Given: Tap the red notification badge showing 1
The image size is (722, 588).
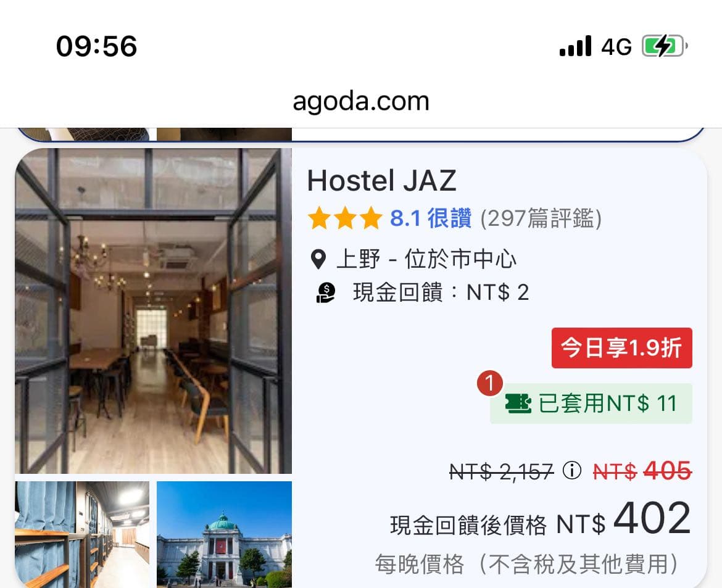Looking at the screenshot, I should point(490,383).
